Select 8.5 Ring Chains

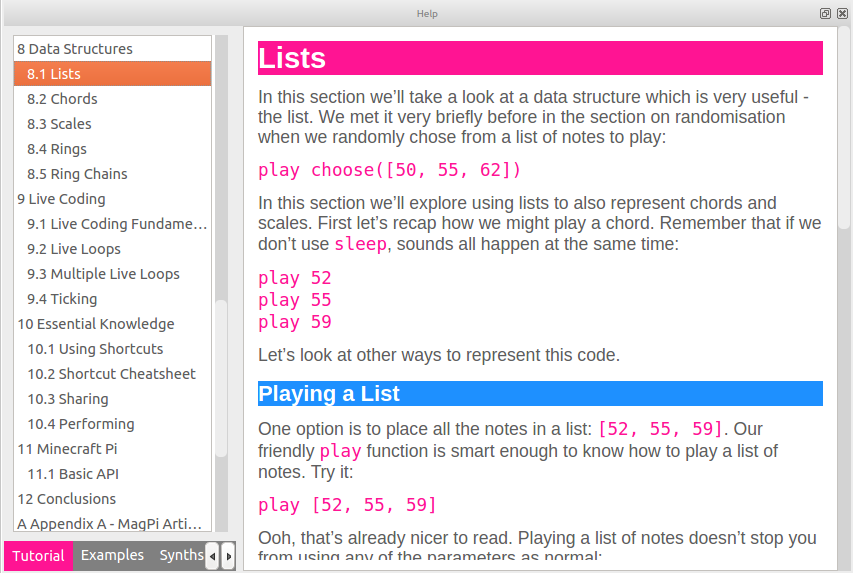[x=77, y=174]
